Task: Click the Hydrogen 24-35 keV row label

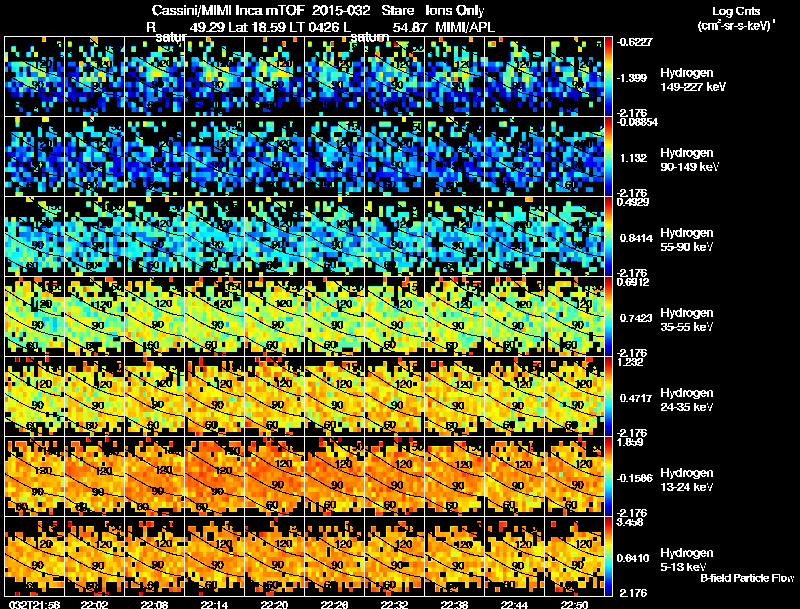Action: point(687,400)
